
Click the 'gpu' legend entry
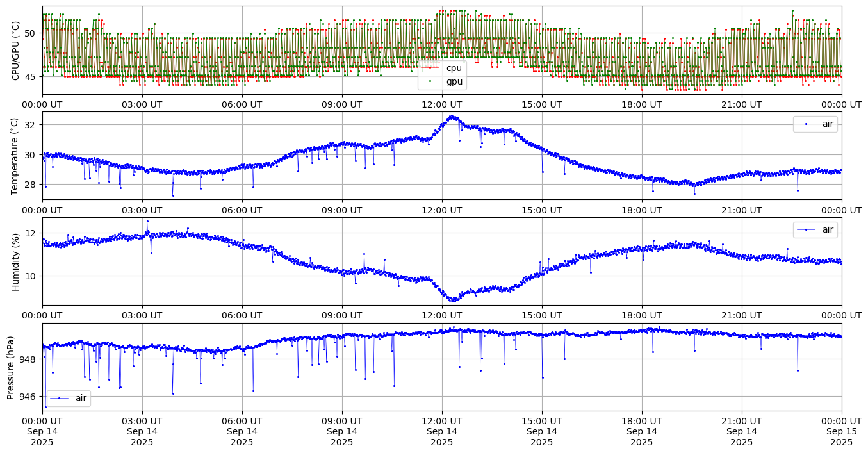click(442, 81)
